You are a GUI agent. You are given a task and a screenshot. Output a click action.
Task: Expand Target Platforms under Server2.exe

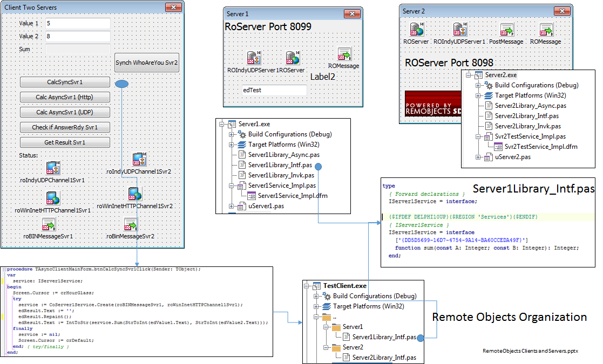(x=478, y=95)
